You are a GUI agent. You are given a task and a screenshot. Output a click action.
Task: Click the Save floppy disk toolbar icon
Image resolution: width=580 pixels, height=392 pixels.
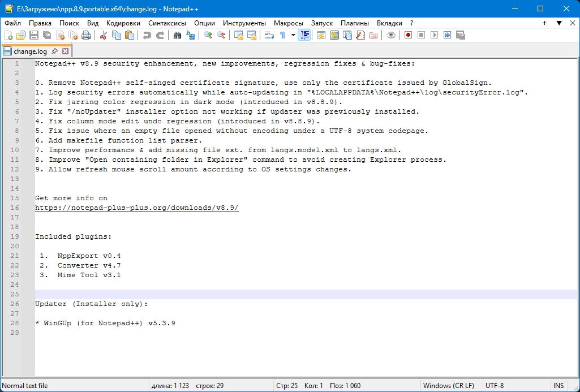pos(34,35)
